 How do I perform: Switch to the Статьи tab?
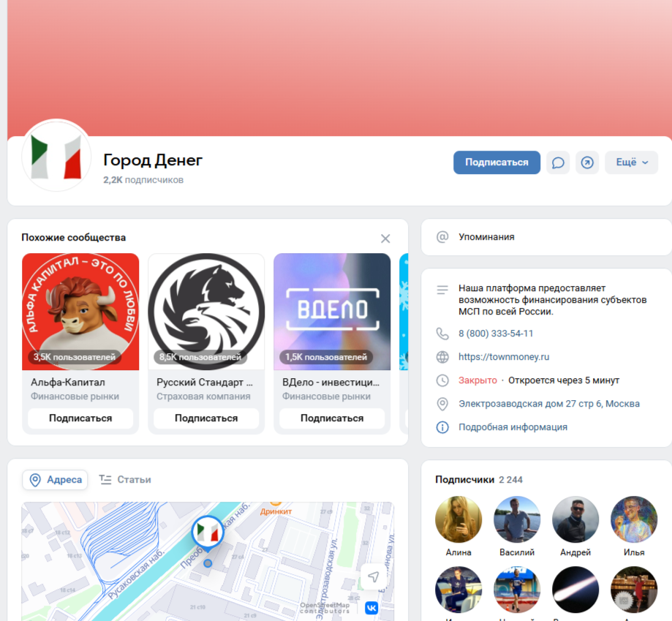tap(125, 480)
